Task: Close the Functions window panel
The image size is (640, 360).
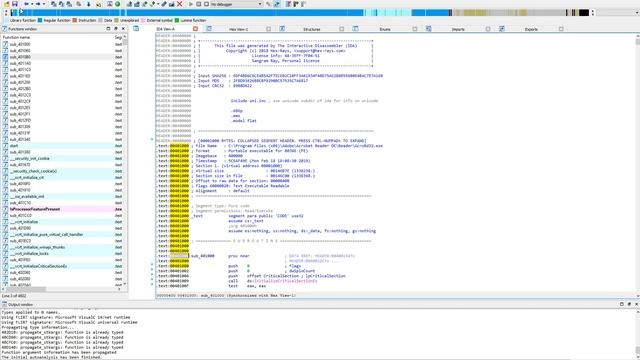Action: click(x=123, y=29)
